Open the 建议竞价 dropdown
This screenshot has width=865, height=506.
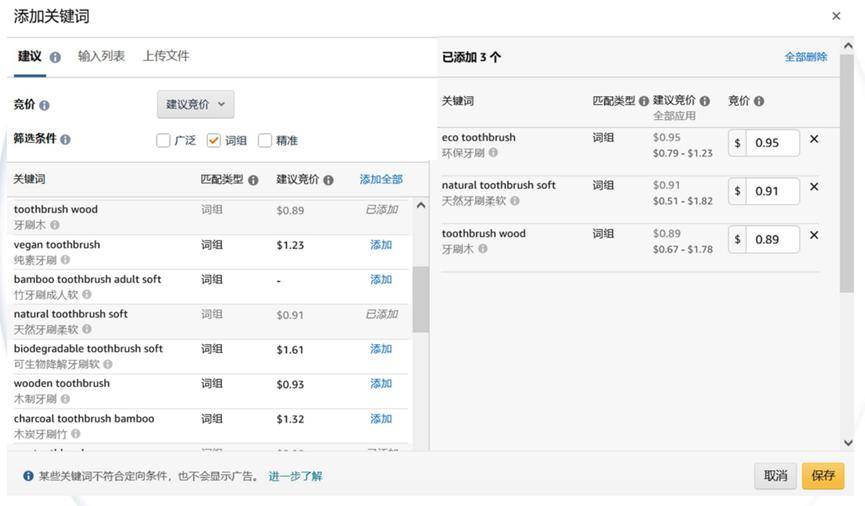pos(196,104)
